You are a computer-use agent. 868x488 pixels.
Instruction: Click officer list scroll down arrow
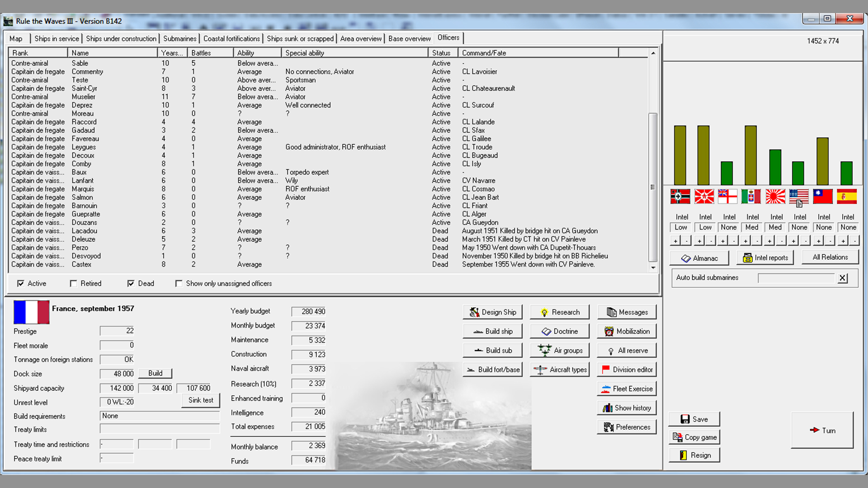pyautogui.click(x=653, y=267)
